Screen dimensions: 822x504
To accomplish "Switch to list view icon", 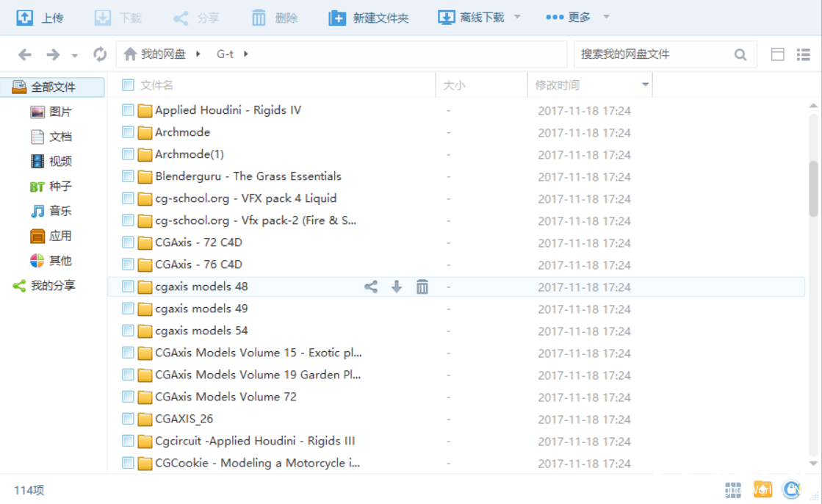I will pyautogui.click(x=803, y=54).
